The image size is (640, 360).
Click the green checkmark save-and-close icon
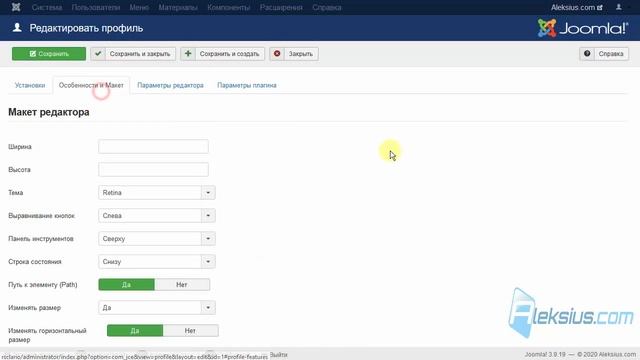point(98,53)
